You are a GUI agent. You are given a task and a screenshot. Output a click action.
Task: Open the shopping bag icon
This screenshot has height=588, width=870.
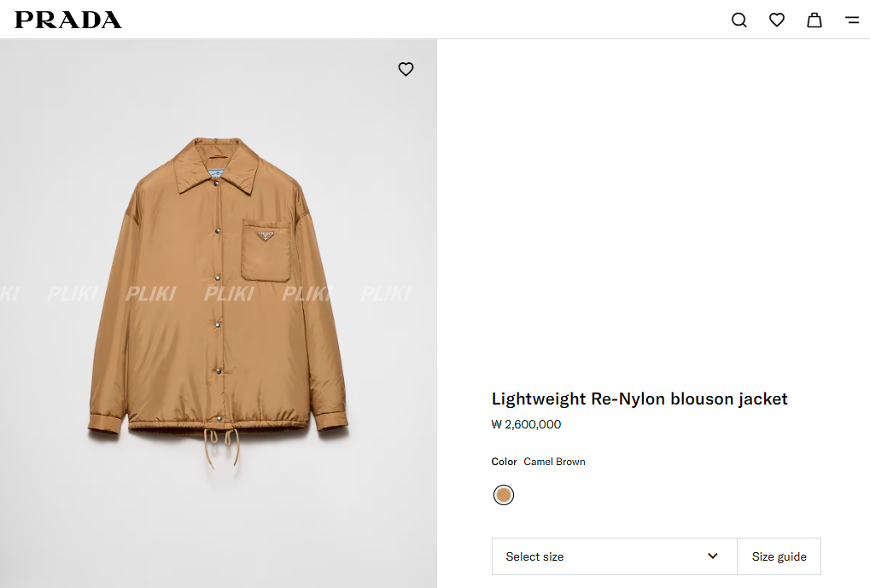815,20
